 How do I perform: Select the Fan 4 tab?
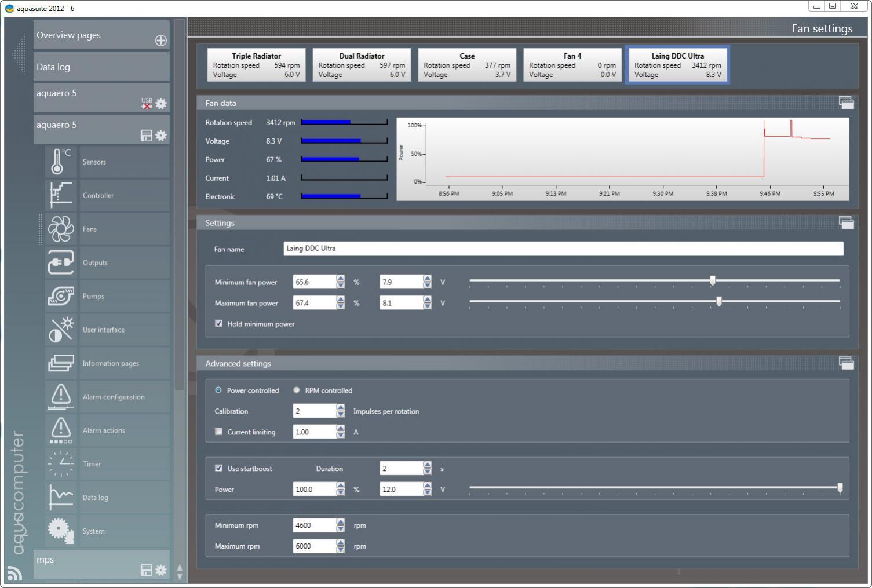pyautogui.click(x=572, y=65)
